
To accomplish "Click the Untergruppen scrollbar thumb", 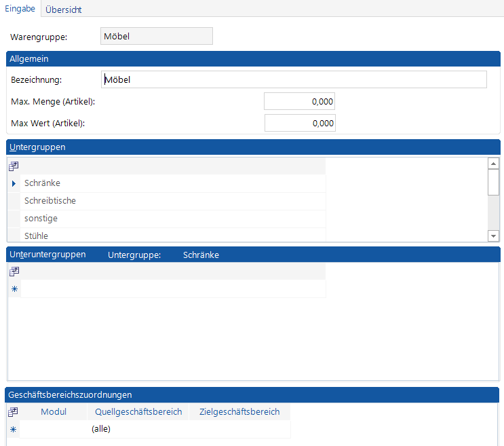I will pos(494,182).
